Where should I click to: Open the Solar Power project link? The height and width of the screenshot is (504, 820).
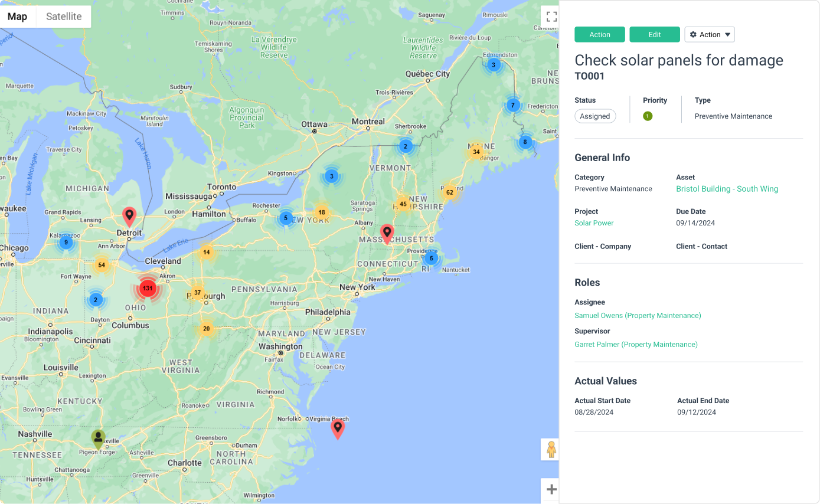[594, 223]
